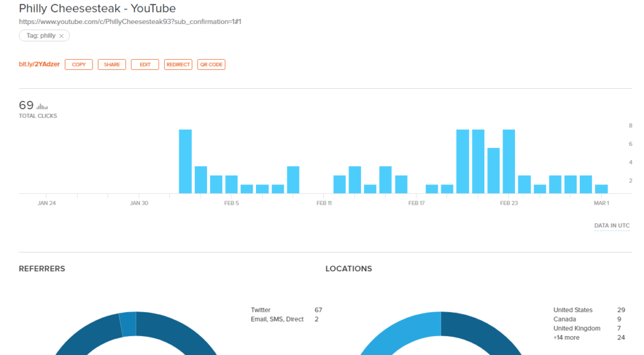This screenshot has height=355, width=644.
Task: Click the FEB 23 axis label
Action: 509,203
